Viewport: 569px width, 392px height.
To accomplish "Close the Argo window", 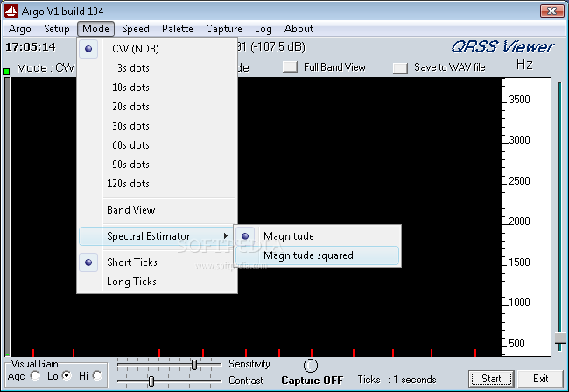I will [x=551, y=10].
